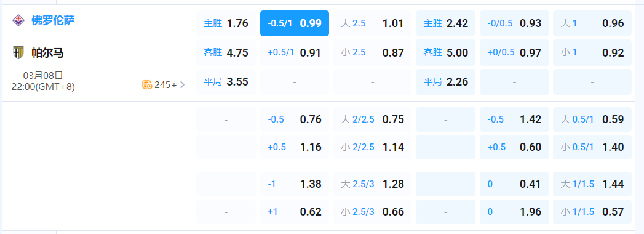The width and height of the screenshot is (644, 234).
Task: Choose 小 2.5 at 0.87
Action: click(372, 52)
